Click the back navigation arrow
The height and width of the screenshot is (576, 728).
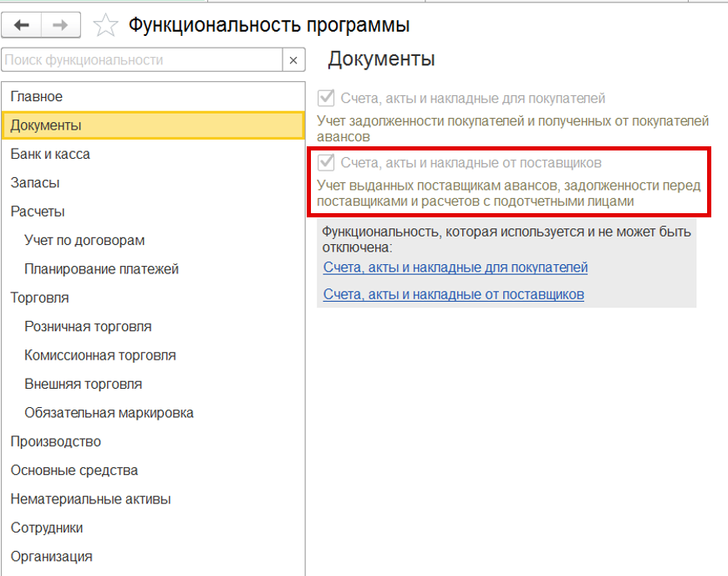point(22,26)
